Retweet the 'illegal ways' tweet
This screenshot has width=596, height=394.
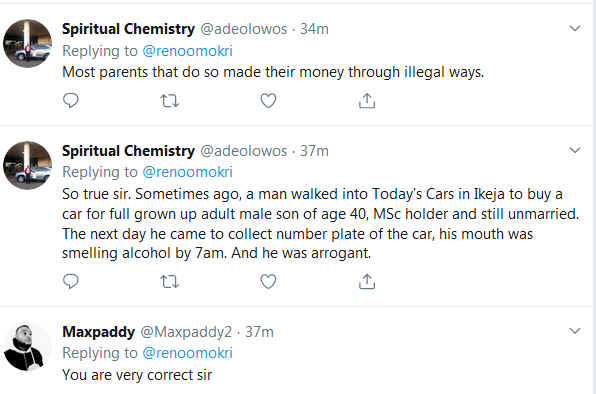click(169, 101)
